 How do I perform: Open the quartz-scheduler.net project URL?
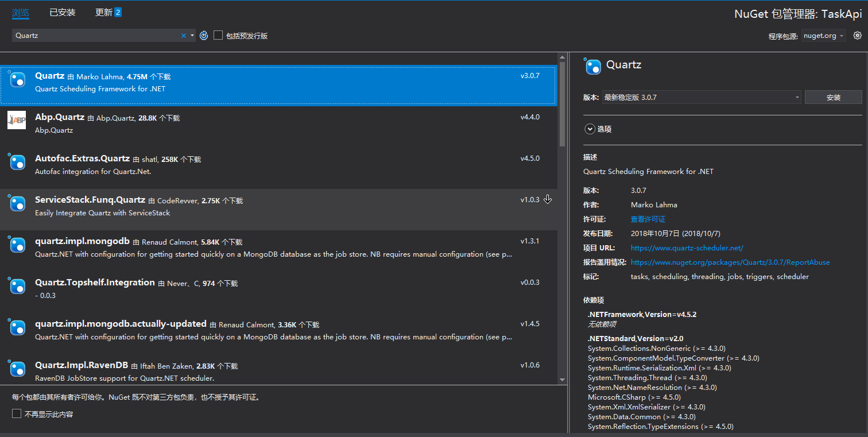click(x=687, y=248)
